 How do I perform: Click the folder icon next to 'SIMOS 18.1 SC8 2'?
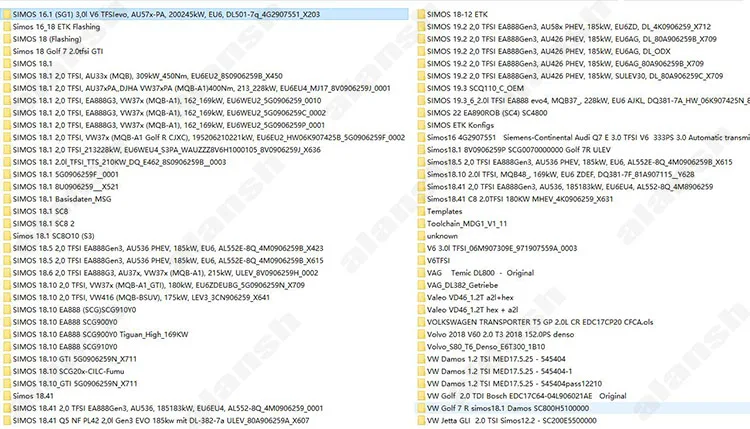[x=7, y=224]
